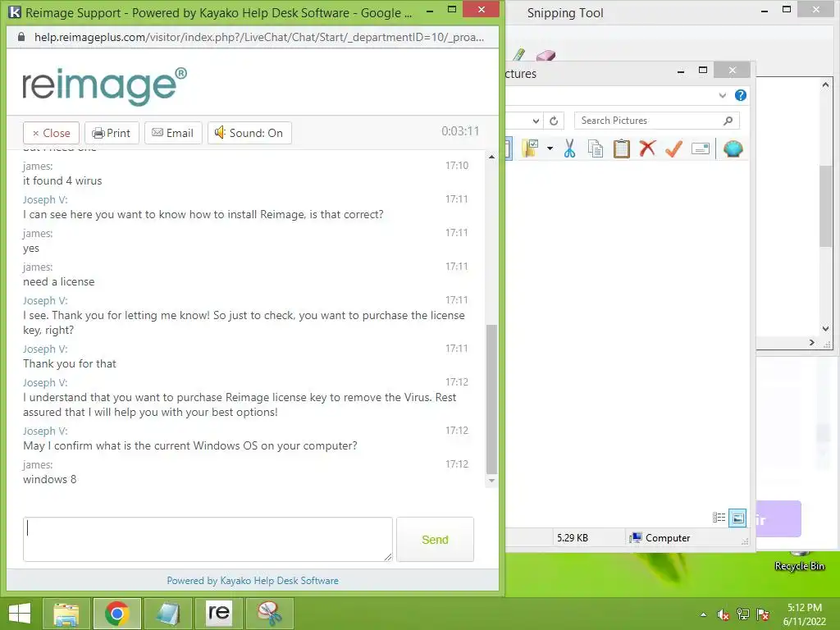Viewport: 840px width, 630px height.
Task: Click the Paste clipboard icon in Pictures toolbar
Action: [x=622, y=148]
